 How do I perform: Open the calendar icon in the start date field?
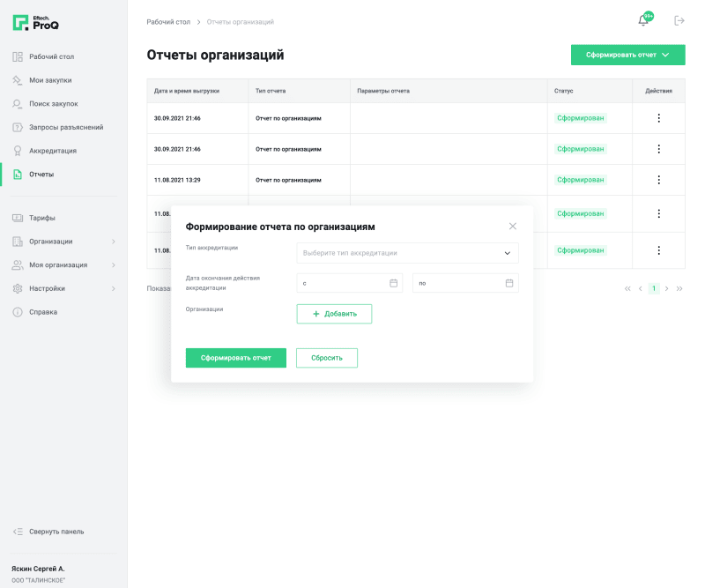tap(393, 283)
